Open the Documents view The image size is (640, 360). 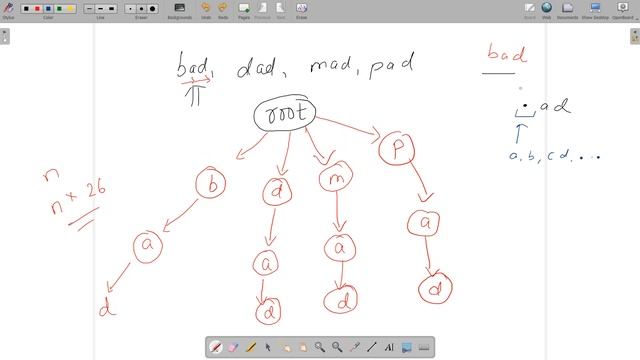pyautogui.click(x=567, y=11)
